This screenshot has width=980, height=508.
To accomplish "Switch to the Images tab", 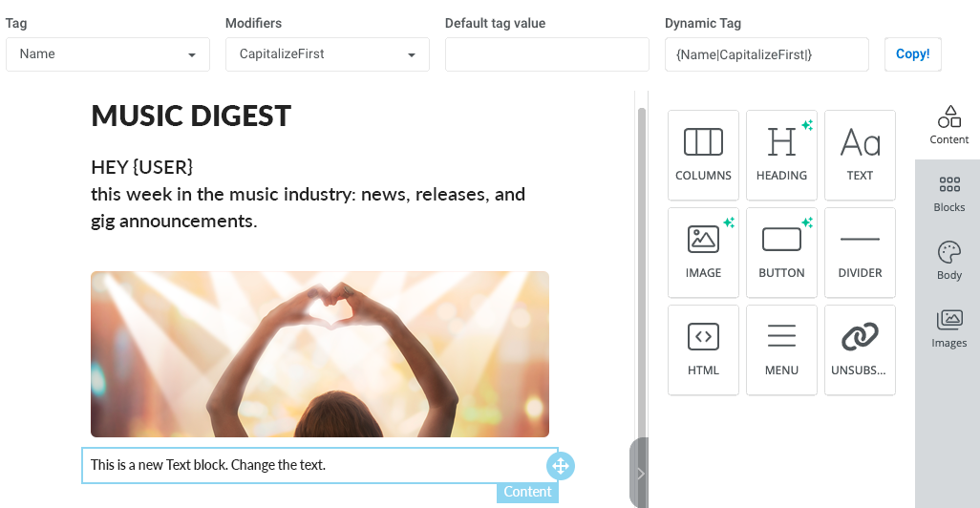I will pos(948,328).
